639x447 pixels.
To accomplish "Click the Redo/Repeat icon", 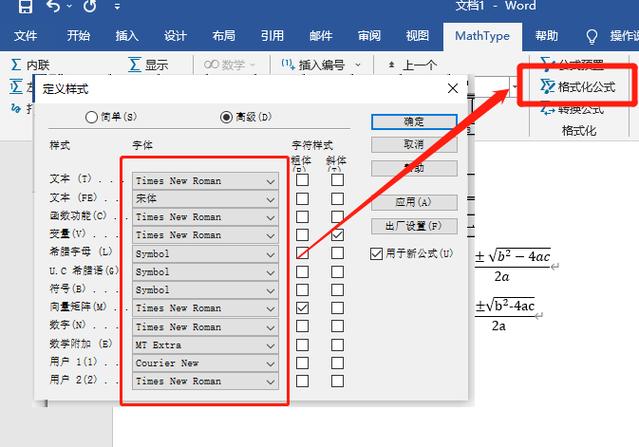I will [x=90, y=6].
